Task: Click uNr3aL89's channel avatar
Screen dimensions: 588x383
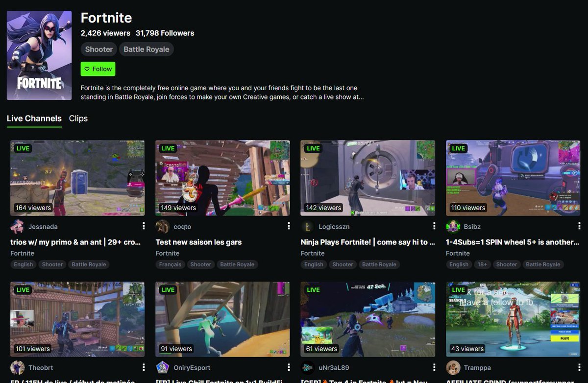Action: tap(308, 368)
